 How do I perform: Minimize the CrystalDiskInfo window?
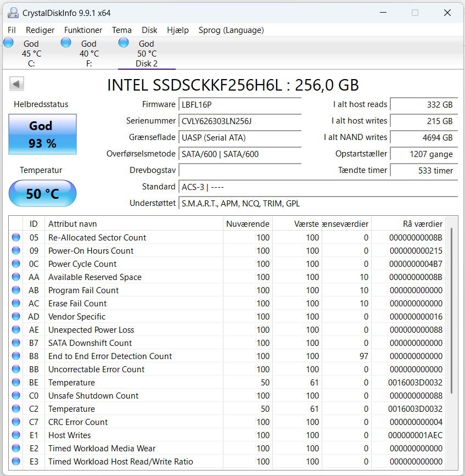click(x=383, y=13)
